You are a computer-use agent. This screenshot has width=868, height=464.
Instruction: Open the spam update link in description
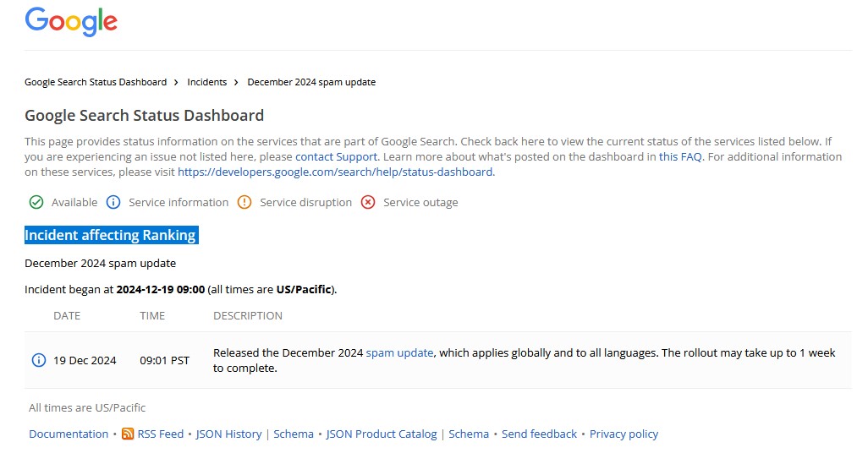399,352
